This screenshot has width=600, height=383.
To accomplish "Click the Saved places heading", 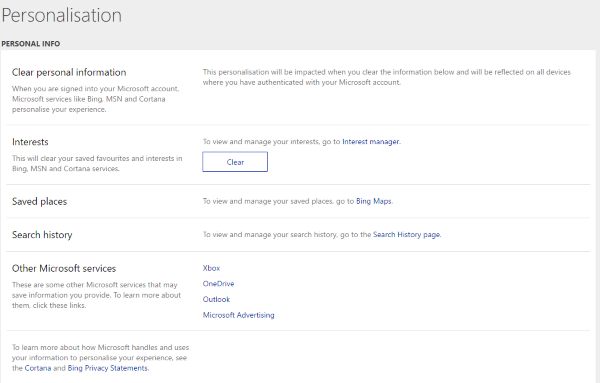I will (39, 202).
